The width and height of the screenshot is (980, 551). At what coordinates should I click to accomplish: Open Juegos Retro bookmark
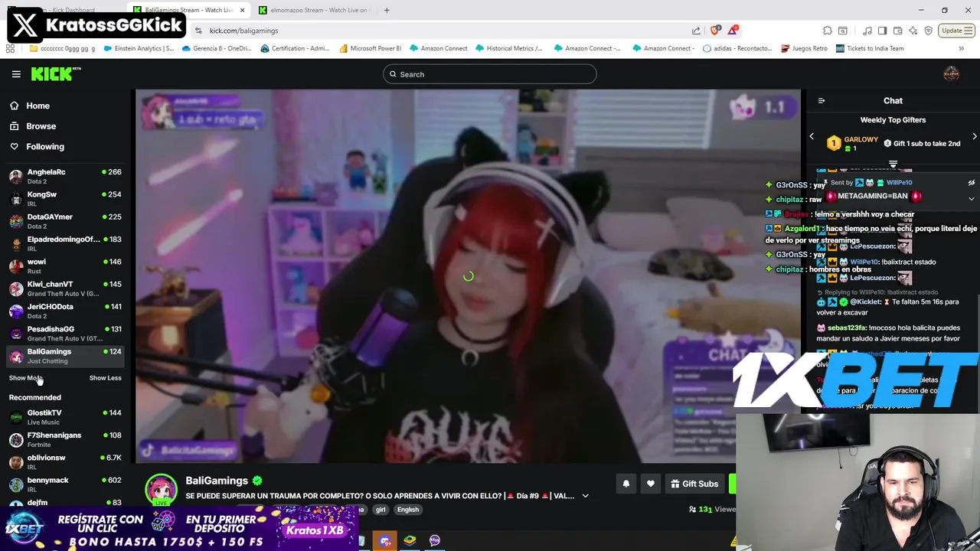[804, 48]
